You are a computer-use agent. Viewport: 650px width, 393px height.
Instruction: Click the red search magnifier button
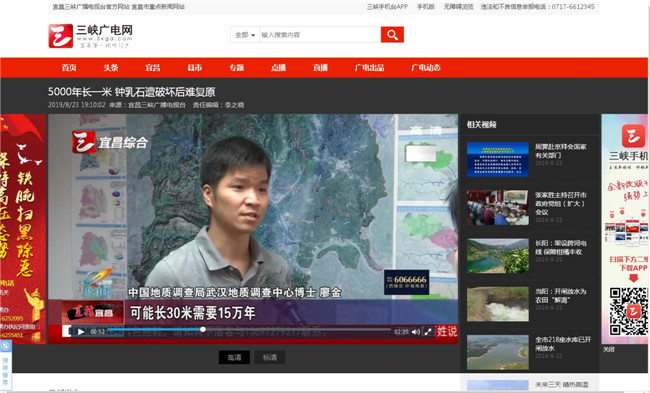click(392, 35)
